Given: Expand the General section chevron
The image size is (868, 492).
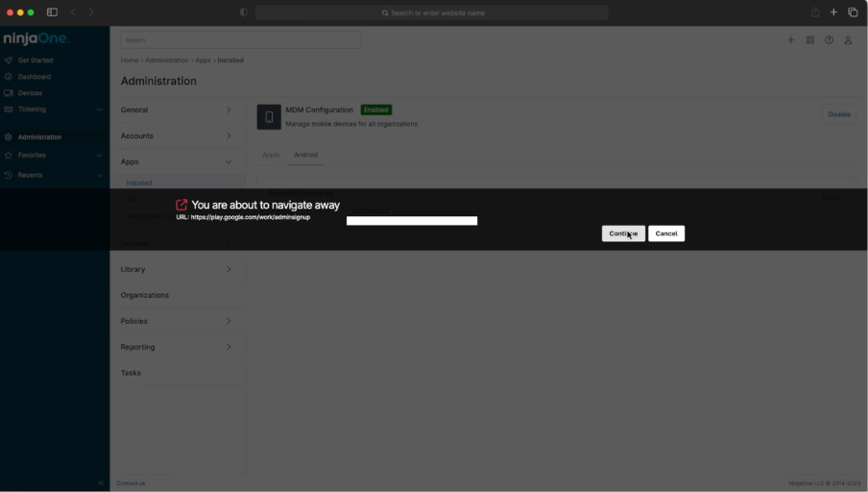Looking at the screenshot, I should coord(229,110).
